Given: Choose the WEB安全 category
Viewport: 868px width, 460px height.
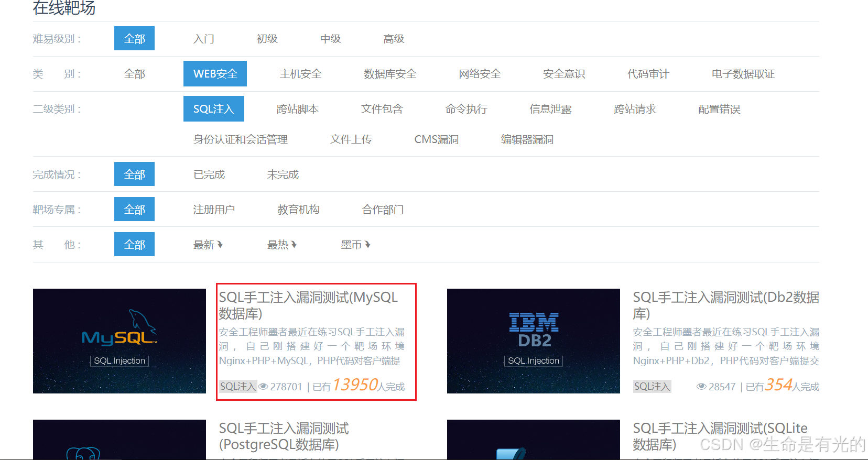Looking at the screenshot, I should [x=215, y=74].
